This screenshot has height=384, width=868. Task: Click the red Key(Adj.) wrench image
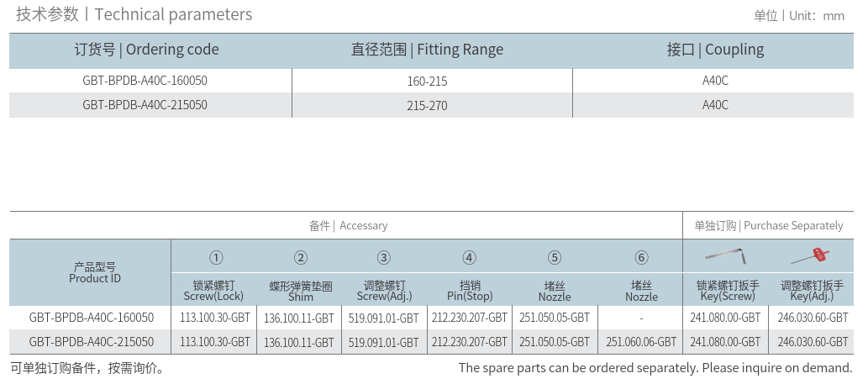(811, 255)
